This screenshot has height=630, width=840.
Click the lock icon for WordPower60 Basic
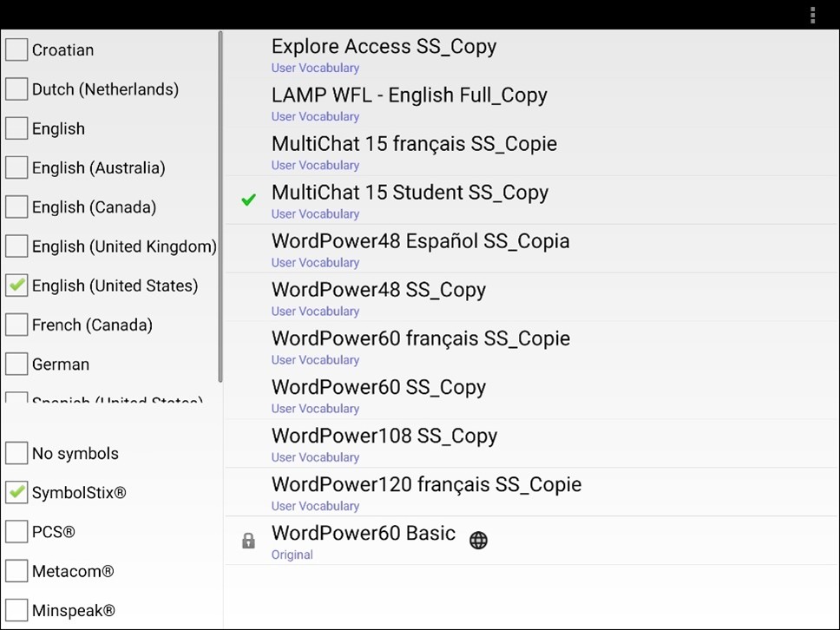coord(248,541)
